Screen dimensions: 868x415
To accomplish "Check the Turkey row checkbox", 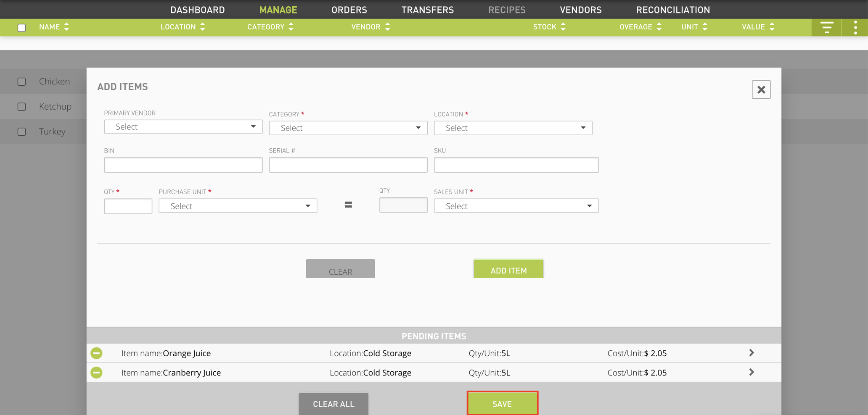I will [x=21, y=131].
